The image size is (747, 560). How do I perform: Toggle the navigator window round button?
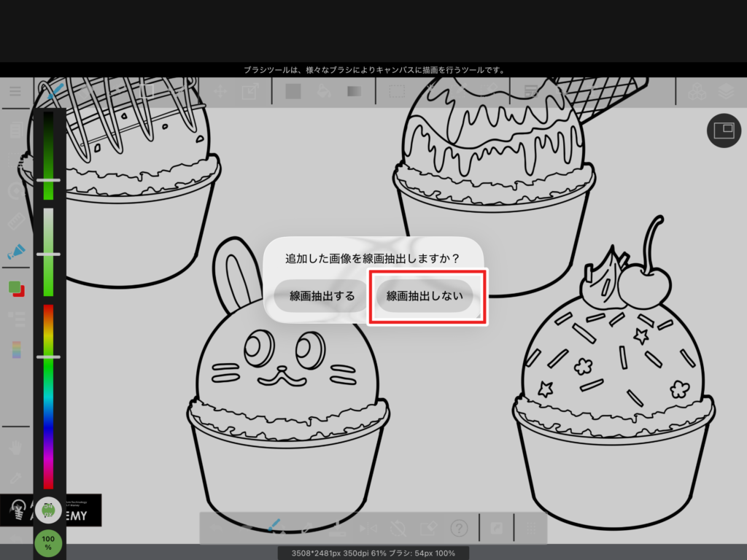[x=724, y=131]
